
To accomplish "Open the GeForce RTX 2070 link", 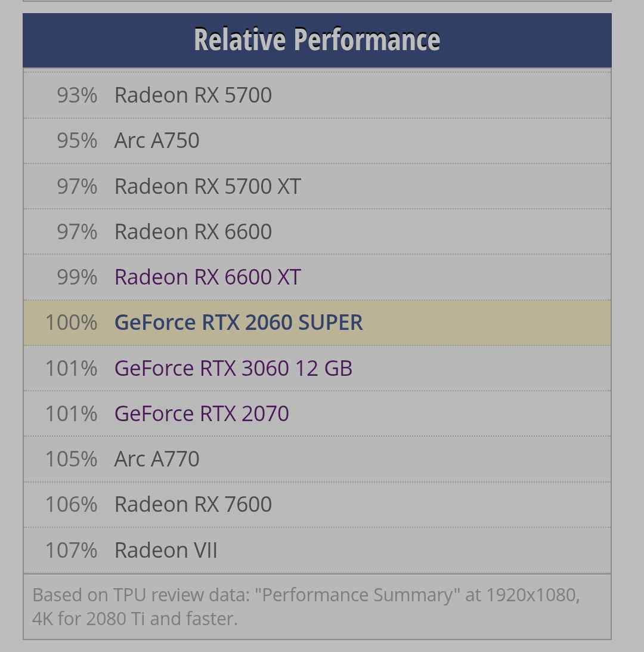I will pyautogui.click(x=202, y=414).
